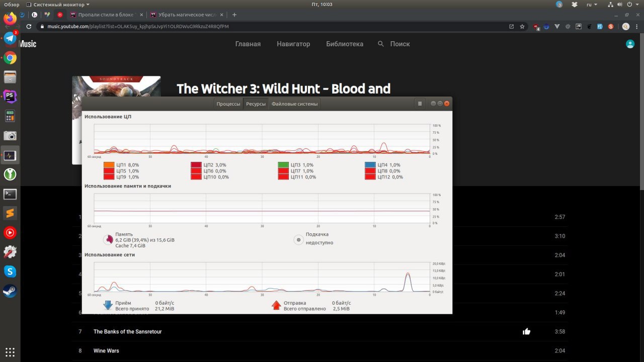Image resolution: width=644 pixels, height=362 pixels.
Task: Change the ЦП1 orange color swatch
Action: (109, 165)
